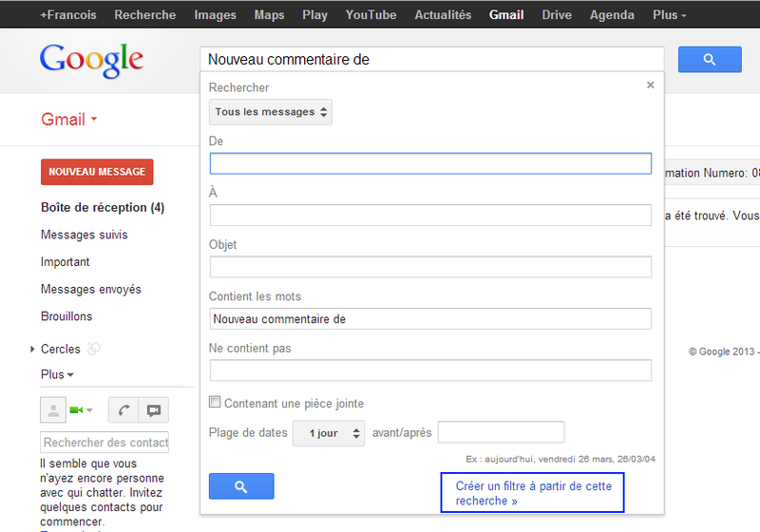Check Contenant une pièce jointe

coord(215,402)
